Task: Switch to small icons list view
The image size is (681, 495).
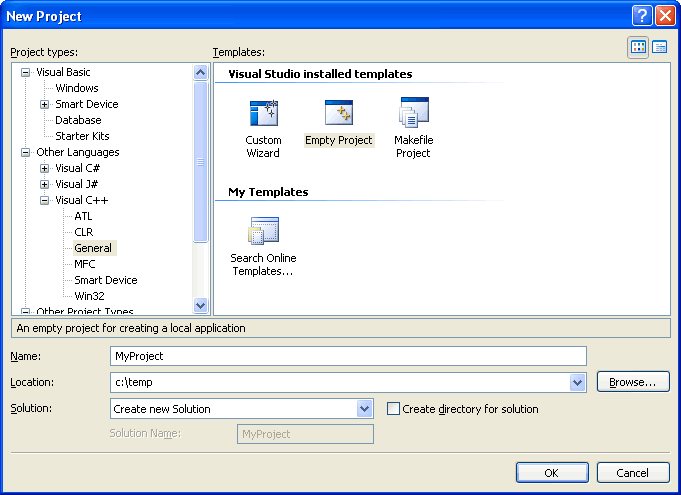Action: point(659,47)
